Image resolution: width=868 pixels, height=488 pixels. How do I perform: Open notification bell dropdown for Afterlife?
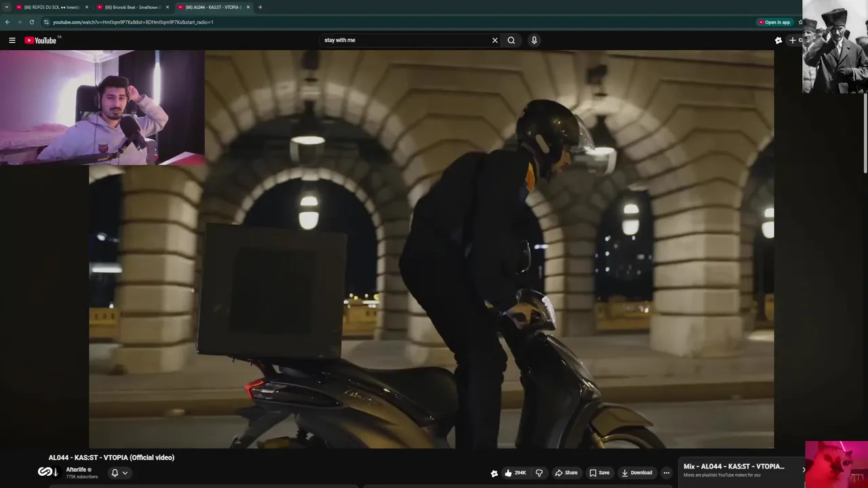(119, 472)
